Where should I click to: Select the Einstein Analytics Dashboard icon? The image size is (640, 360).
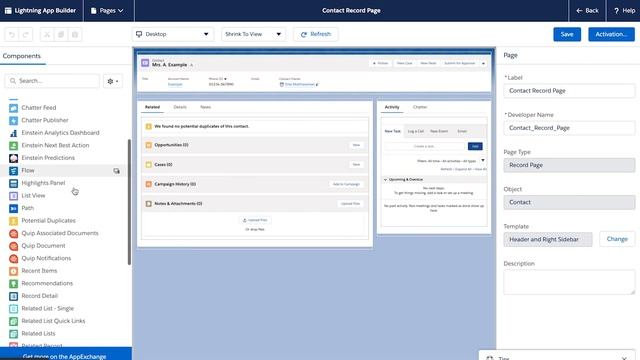[x=13, y=133]
